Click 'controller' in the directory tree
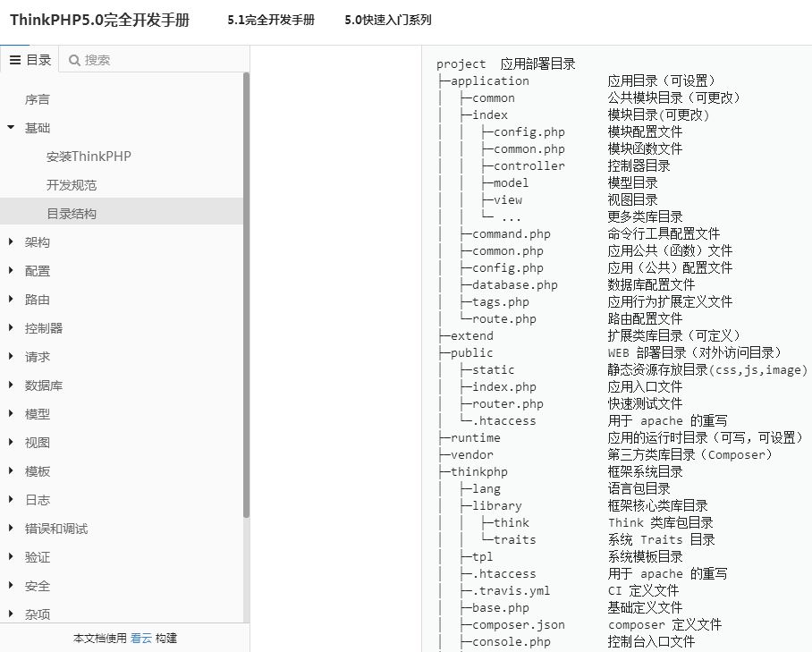812x652 pixels. coord(529,166)
